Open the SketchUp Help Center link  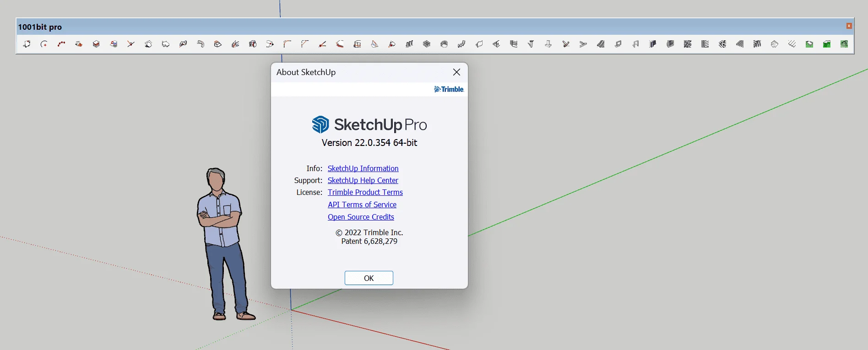tap(363, 180)
